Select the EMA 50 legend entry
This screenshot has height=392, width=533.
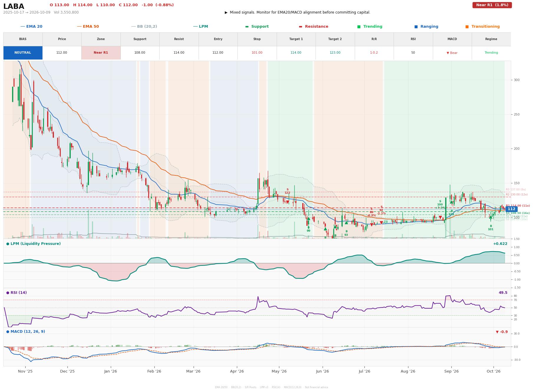(88, 27)
